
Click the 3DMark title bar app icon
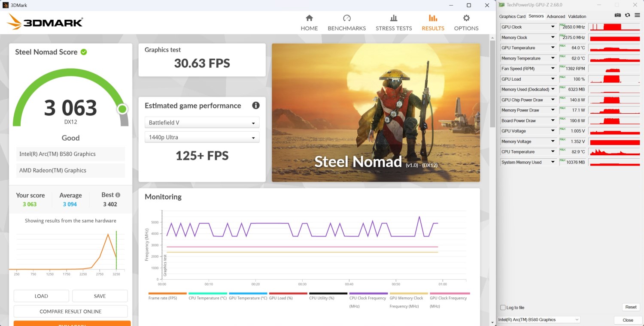click(x=5, y=5)
